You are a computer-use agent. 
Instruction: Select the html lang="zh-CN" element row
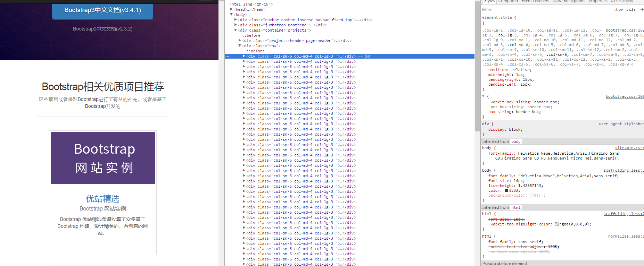coord(251,4)
